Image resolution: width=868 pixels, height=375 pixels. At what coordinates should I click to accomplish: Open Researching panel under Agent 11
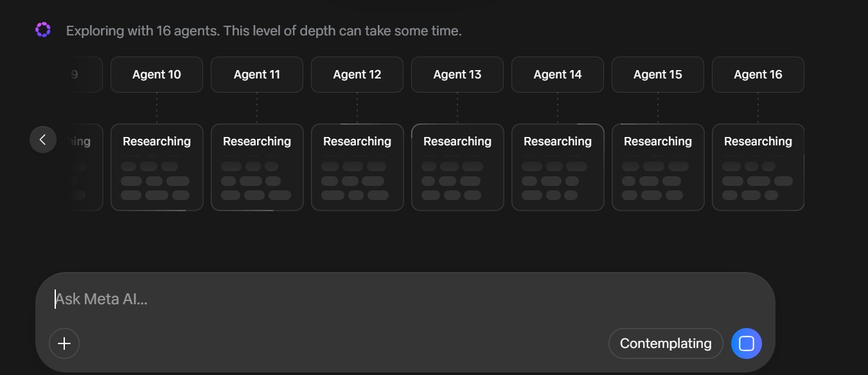tap(257, 167)
